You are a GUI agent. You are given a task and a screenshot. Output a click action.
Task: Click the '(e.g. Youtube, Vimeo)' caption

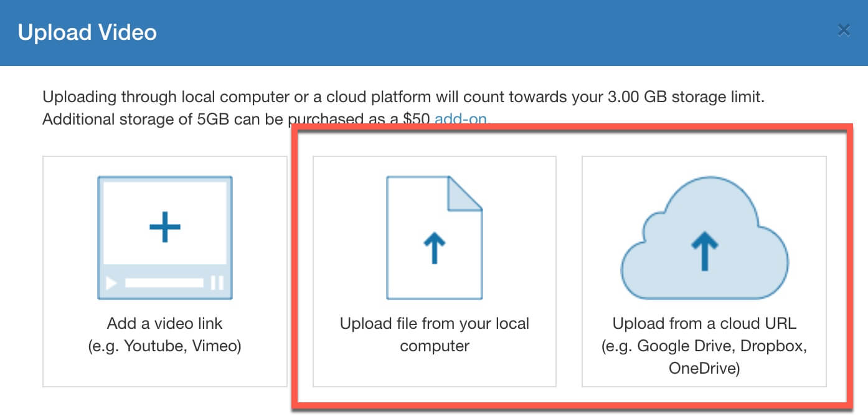click(x=164, y=346)
